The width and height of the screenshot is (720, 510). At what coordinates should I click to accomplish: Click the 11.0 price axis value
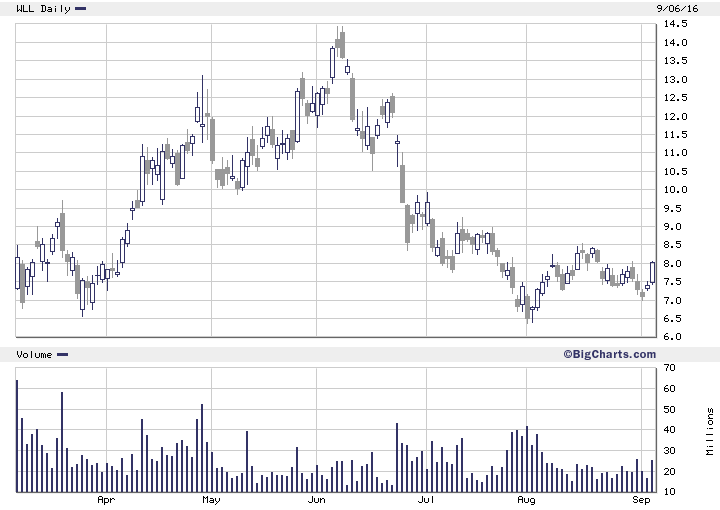pos(675,153)
